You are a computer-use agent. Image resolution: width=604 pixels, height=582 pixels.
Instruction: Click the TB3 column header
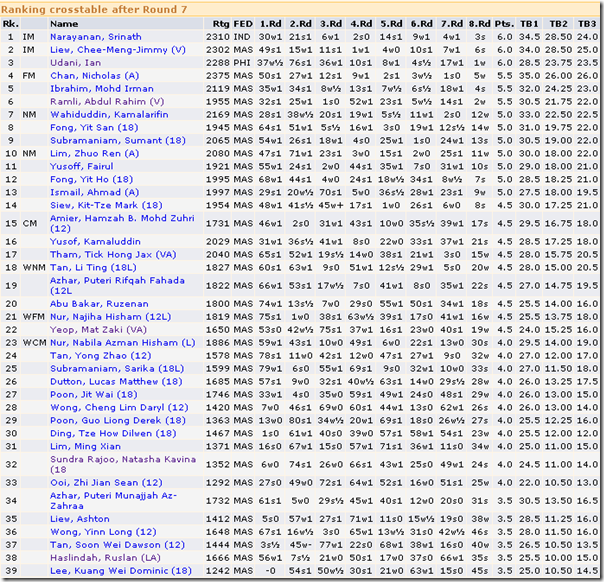587,24
